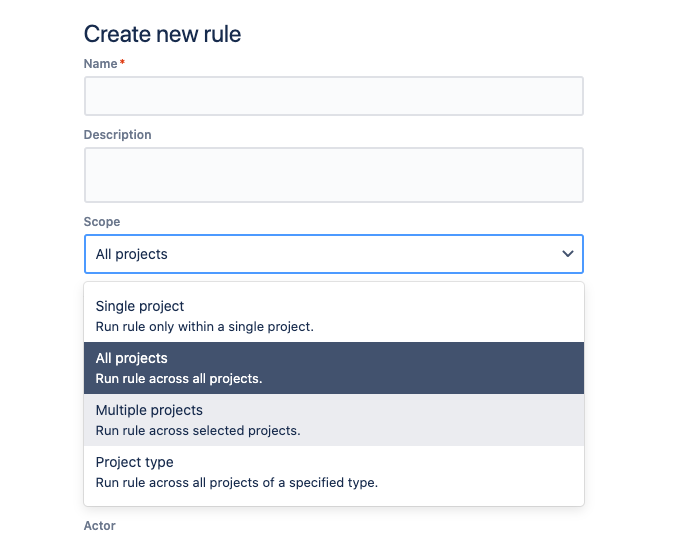Click 'Run rule across all projects.' description

[179, 379]
